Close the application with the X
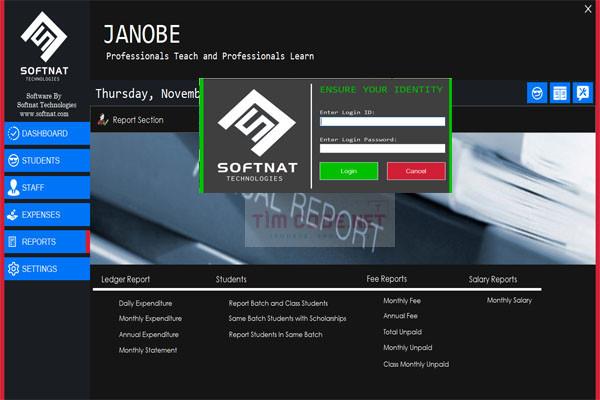The height and width of the screenshot is (400, 600). (588, 9)
